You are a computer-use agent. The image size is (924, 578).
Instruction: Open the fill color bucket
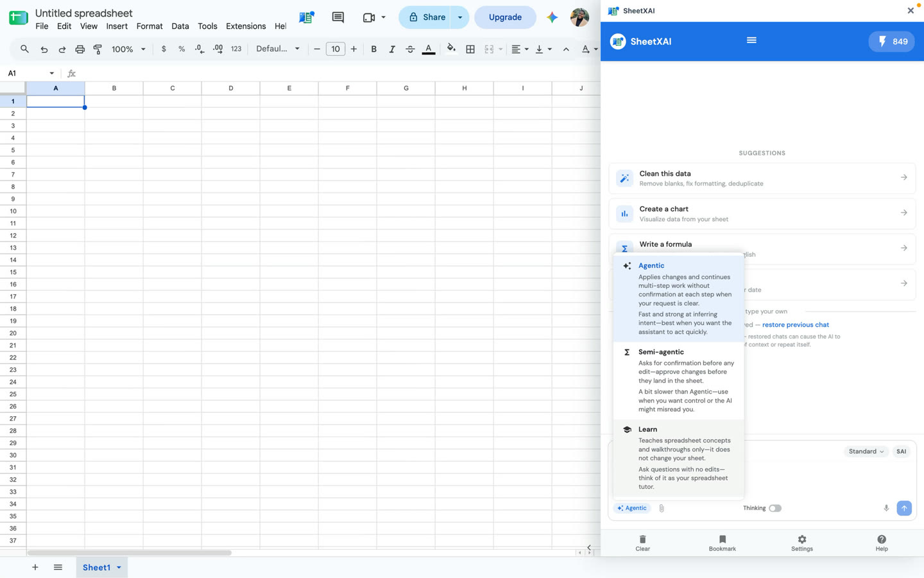coord(451,49)
